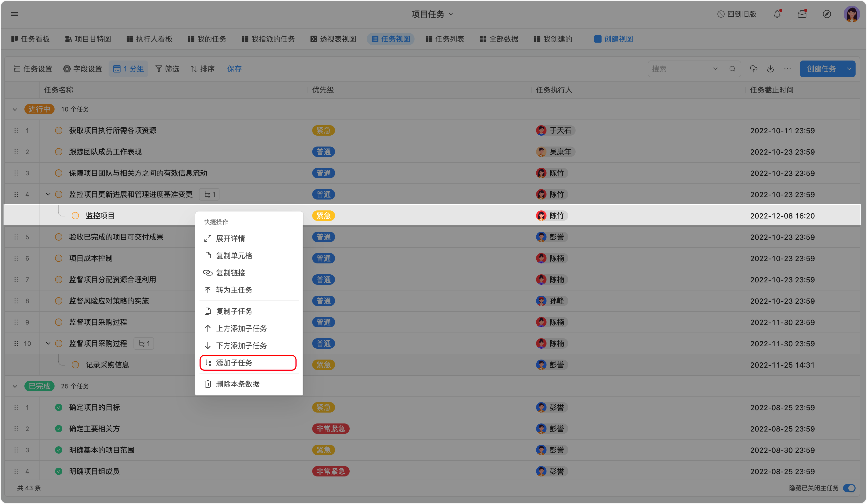Open the three-dot more options icon

click(x=787, y=69)
